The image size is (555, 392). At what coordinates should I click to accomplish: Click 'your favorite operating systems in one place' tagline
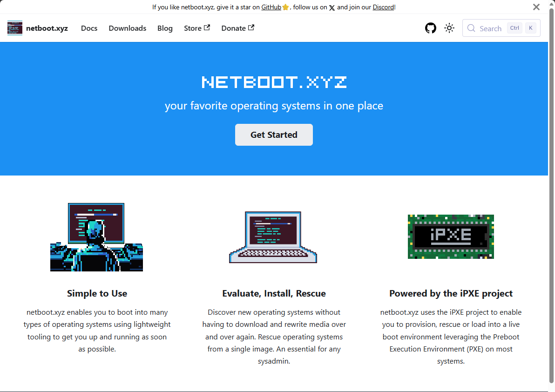274,106
